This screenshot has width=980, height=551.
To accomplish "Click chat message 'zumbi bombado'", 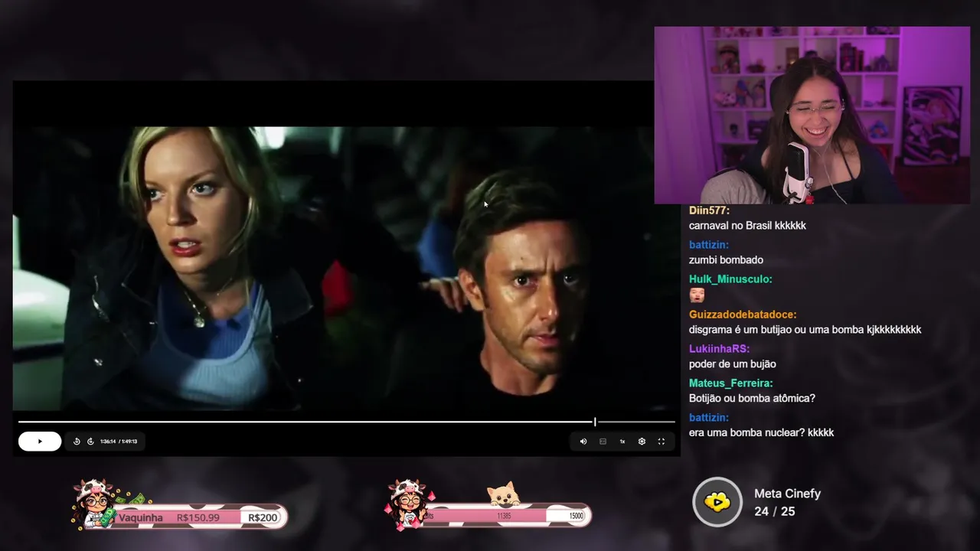I will click(x=726, y=260).
